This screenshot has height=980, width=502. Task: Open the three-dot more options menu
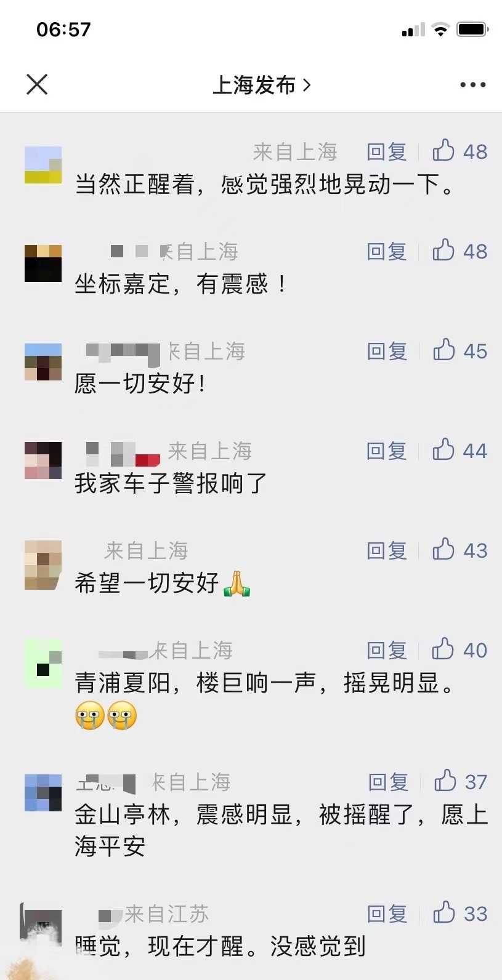tap(472, 85)
